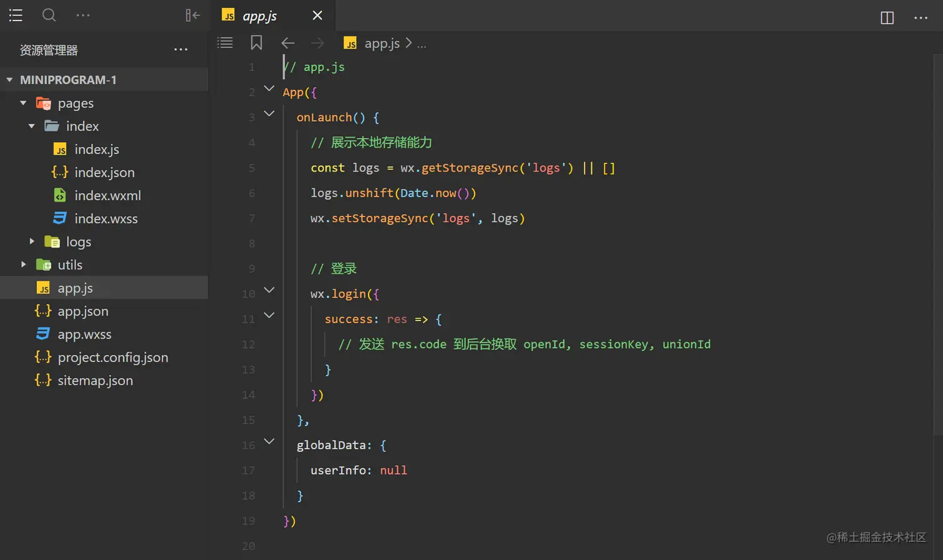Expand the utils folder

[23, 264]
